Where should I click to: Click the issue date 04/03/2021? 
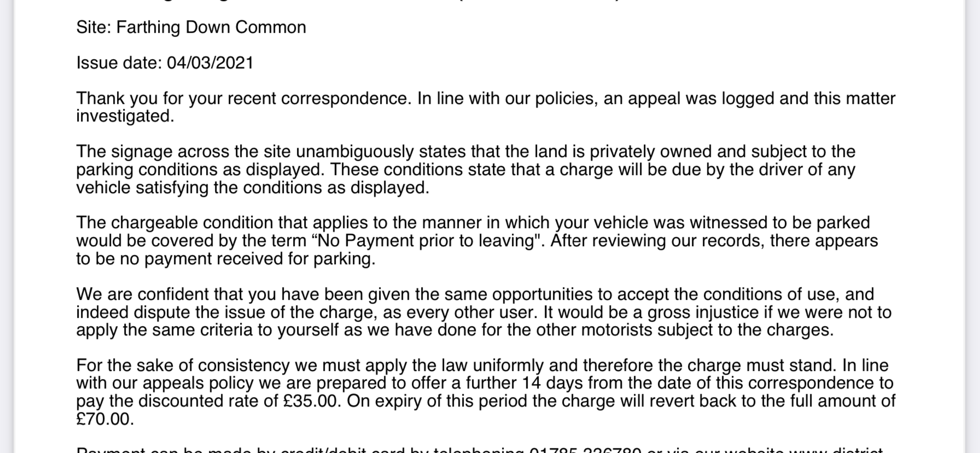(210, 63)
